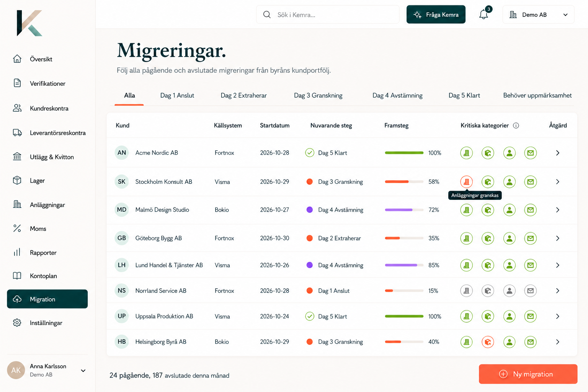Image resolution: width=588 pixels, height=392 pixels.
Task: Select the Behöver uppmärksamhet tab
Action: 537,95
